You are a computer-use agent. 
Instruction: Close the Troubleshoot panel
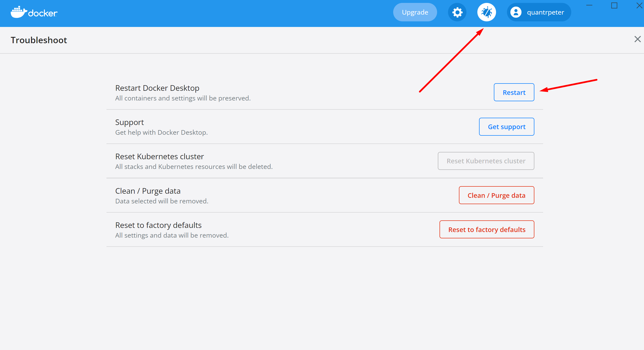(x=637, y=39)
